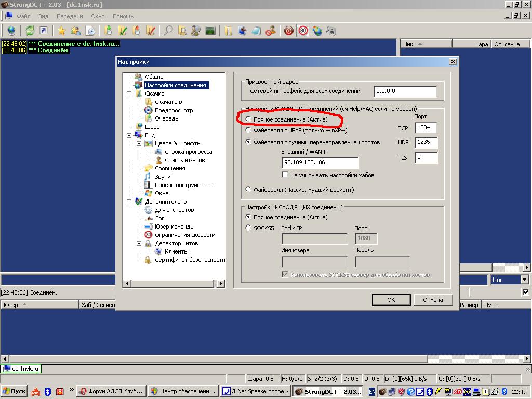Select Файерволл с ручным перенаправлением портов
532x399 pixels.
[248, 142]
